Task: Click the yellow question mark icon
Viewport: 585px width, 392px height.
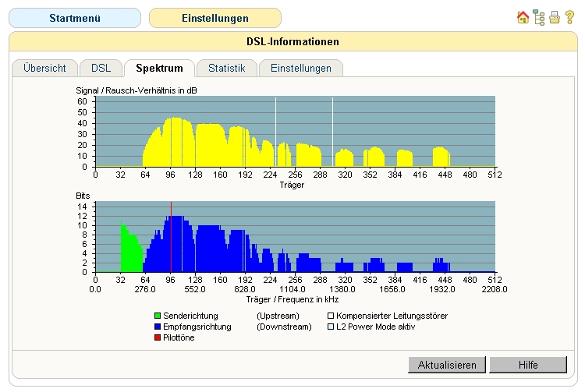Action: pos(569,17)
